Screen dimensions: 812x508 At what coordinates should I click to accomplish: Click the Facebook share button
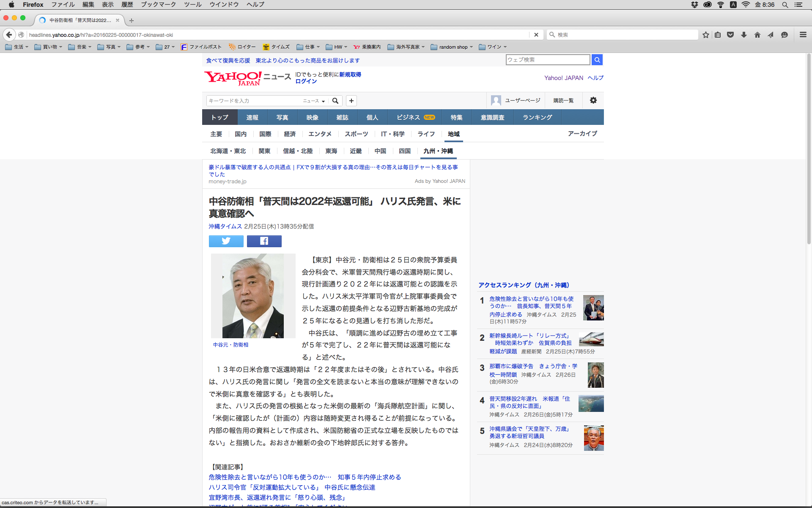264,241
